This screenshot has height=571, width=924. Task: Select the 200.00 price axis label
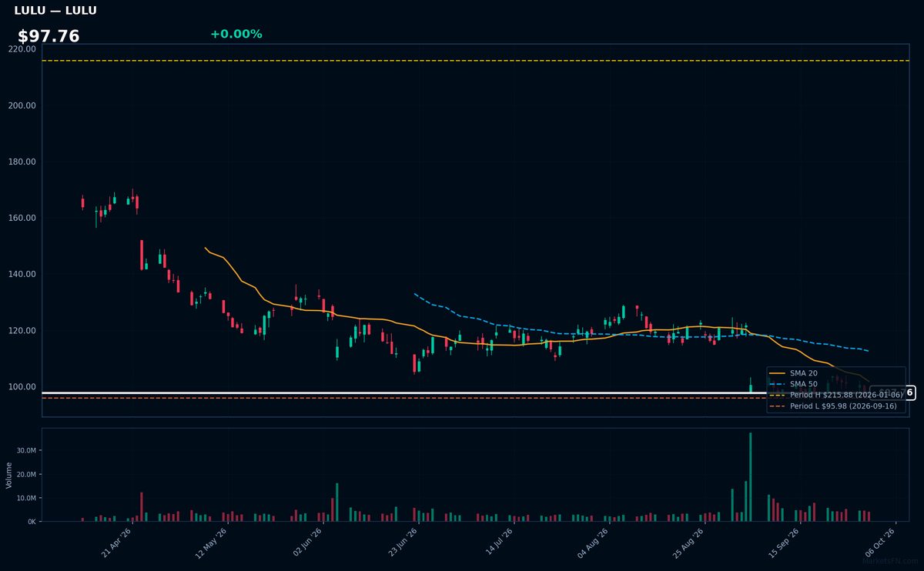coord(22,105)
